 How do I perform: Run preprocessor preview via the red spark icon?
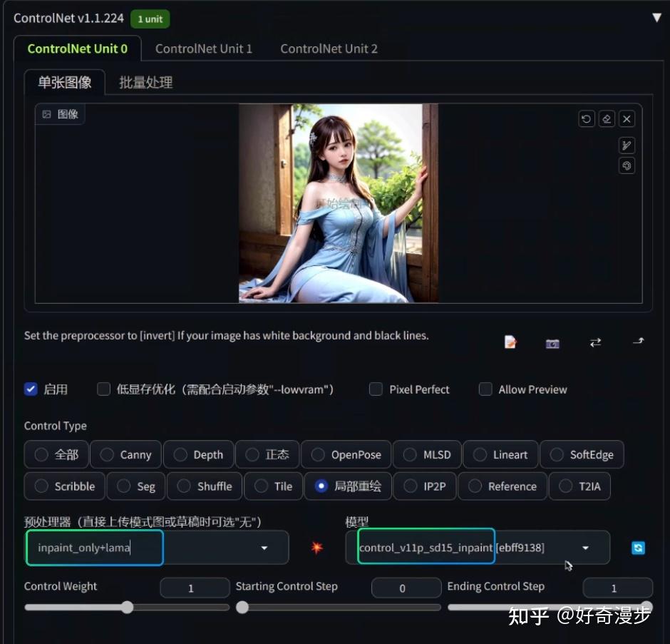(x=316, y=548)
